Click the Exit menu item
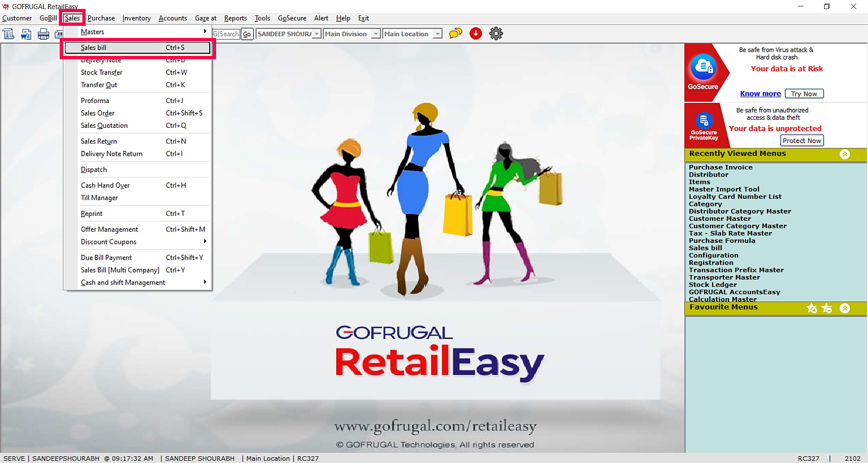Viewport: 868px width, 463px height. click(363, 18)
